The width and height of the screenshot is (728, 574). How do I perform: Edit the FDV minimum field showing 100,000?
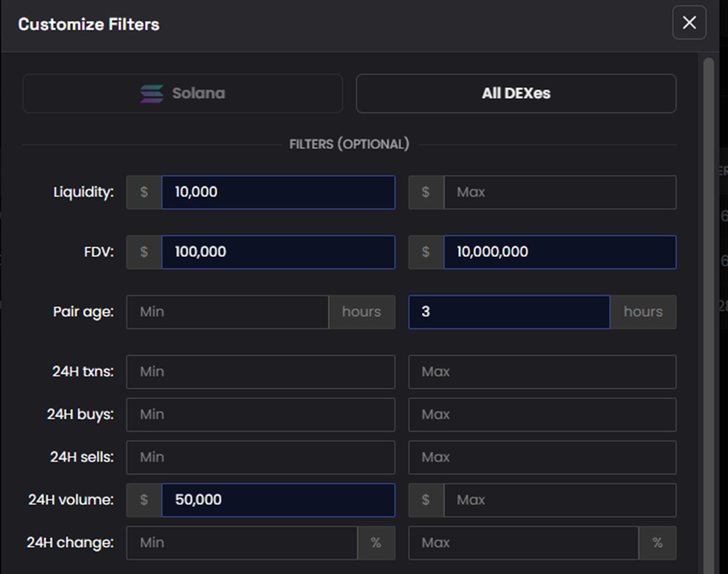click(x=278, y=252)
